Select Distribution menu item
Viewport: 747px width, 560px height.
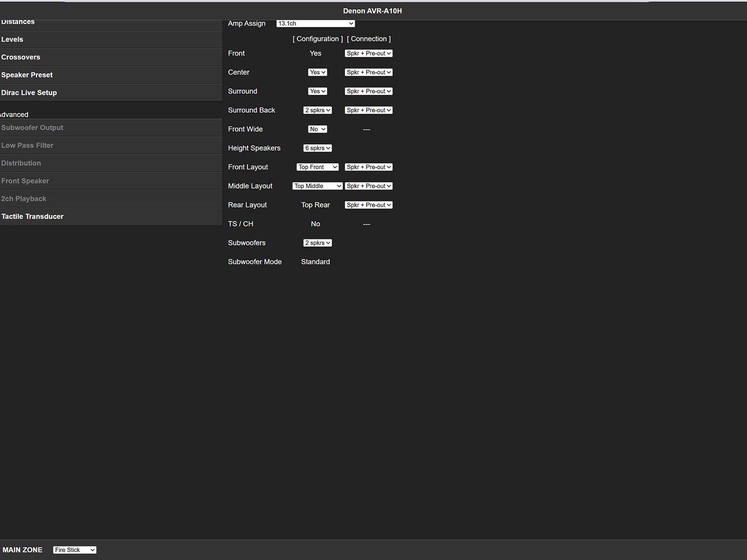pos(111,163)
